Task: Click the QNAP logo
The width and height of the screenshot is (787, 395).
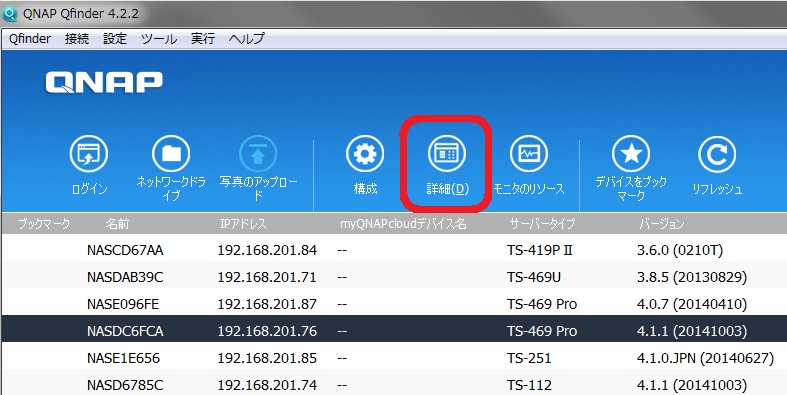Action: (x=104, y=82)
